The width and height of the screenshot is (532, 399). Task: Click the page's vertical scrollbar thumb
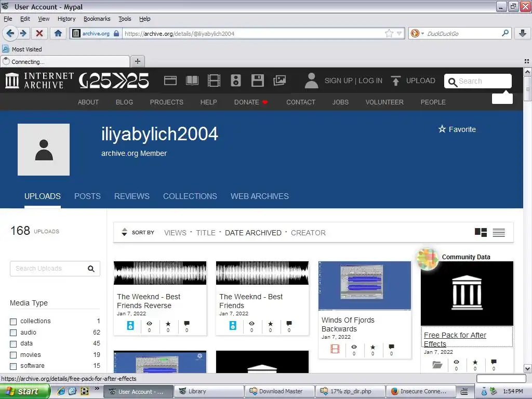pyautogui.click(x=528, y=89)
